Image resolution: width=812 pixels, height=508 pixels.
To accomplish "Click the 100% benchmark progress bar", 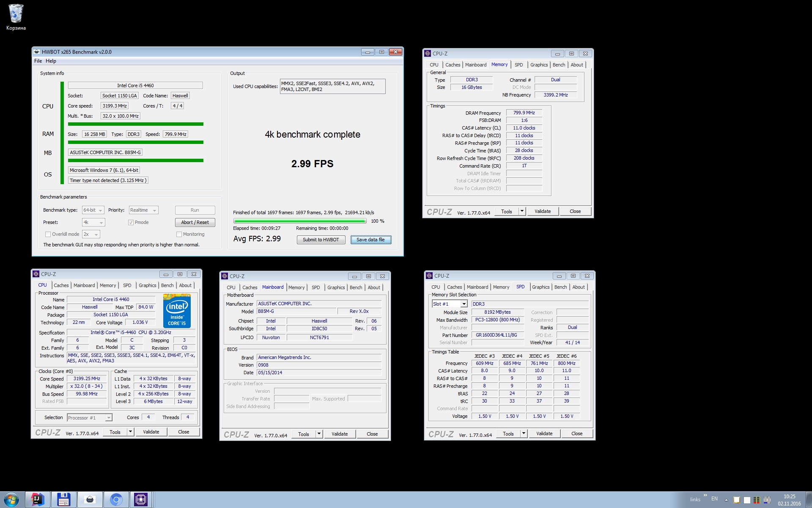I will 300,221.
